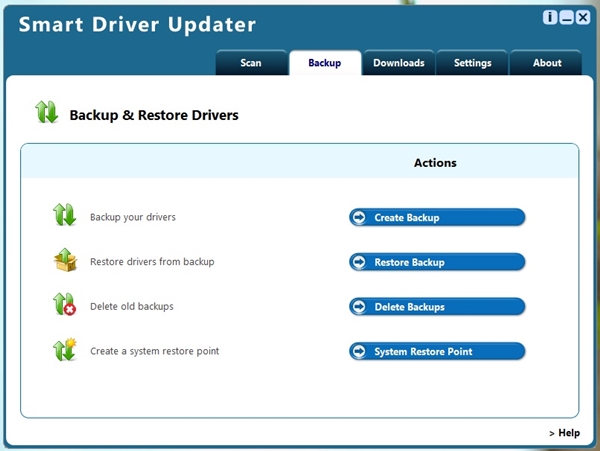Image resolution: width=600 pixels, height=451 pixels.
Task: Click the Backup & Restore Drivers header arrows icon
Action: pyautogui.click(x=47, y=112)
